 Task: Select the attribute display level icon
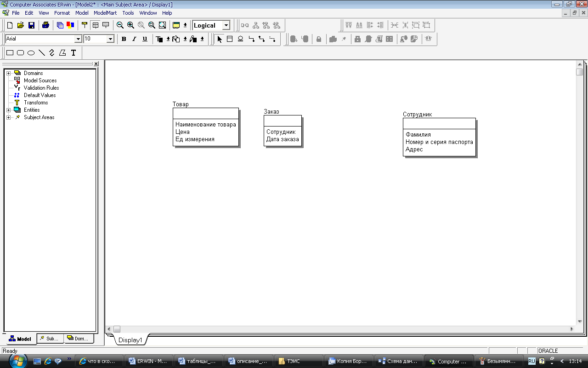[95, 25]
